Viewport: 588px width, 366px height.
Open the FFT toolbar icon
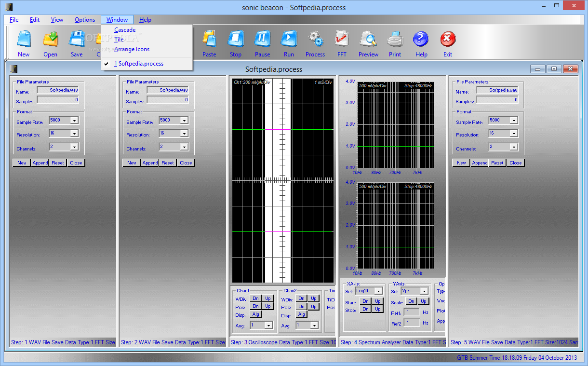(342, 39)
